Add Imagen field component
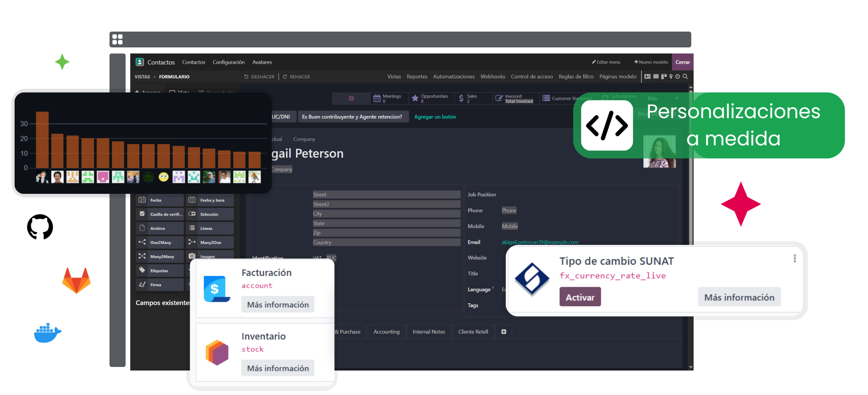868x395 pixels. coord(210,255)
